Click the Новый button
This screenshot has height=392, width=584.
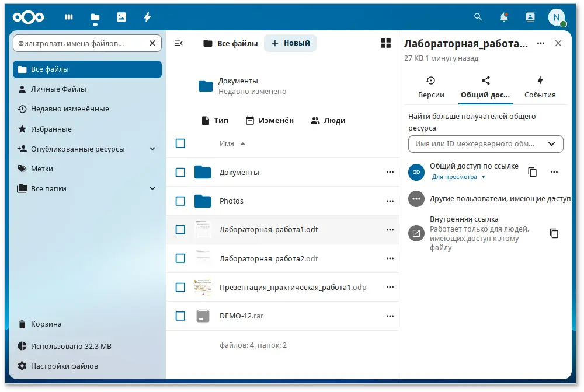pyautogui.click(x=290, y=43)
